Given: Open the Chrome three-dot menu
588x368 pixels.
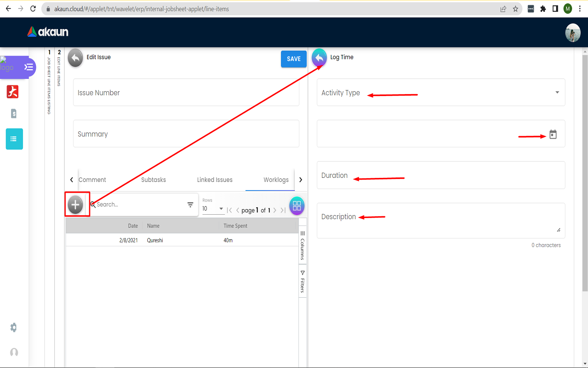Looking at the screenshot, I should [580, 9].
